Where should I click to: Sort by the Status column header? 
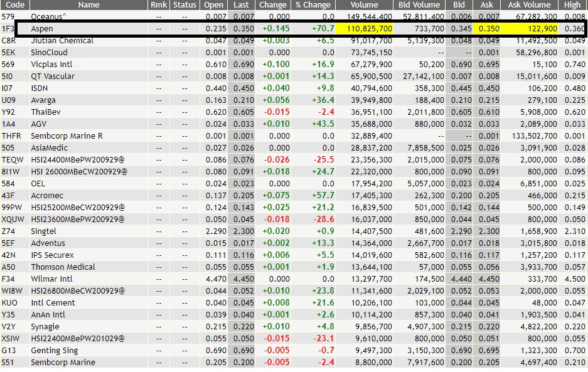184,5
